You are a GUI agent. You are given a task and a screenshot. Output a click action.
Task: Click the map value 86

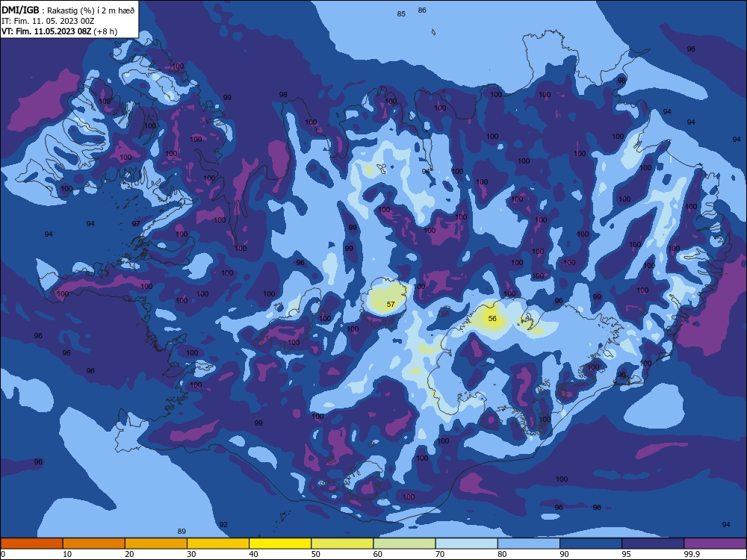pos(422,10)
